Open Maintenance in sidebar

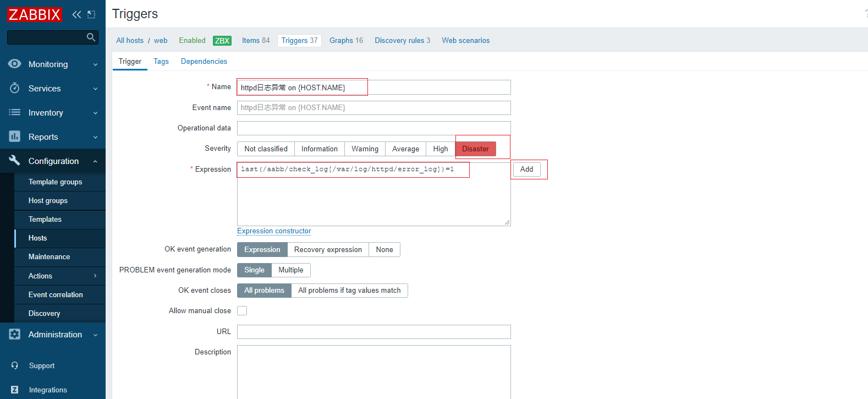(60, 257)
